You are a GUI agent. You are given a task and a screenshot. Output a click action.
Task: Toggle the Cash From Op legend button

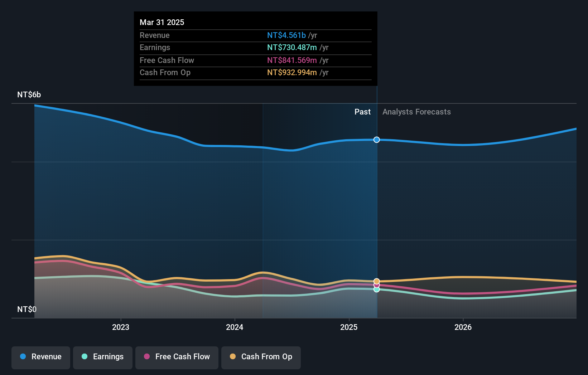[261, 357]
